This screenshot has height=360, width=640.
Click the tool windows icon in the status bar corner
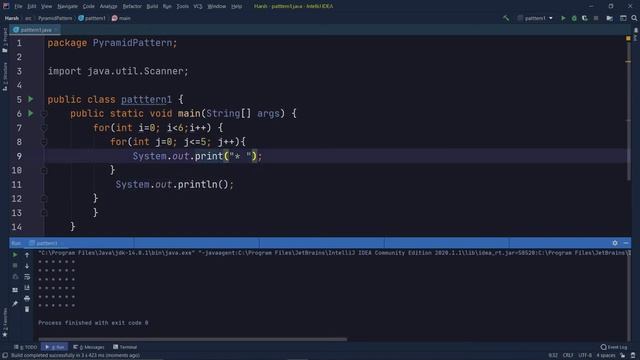click(4, 356)
